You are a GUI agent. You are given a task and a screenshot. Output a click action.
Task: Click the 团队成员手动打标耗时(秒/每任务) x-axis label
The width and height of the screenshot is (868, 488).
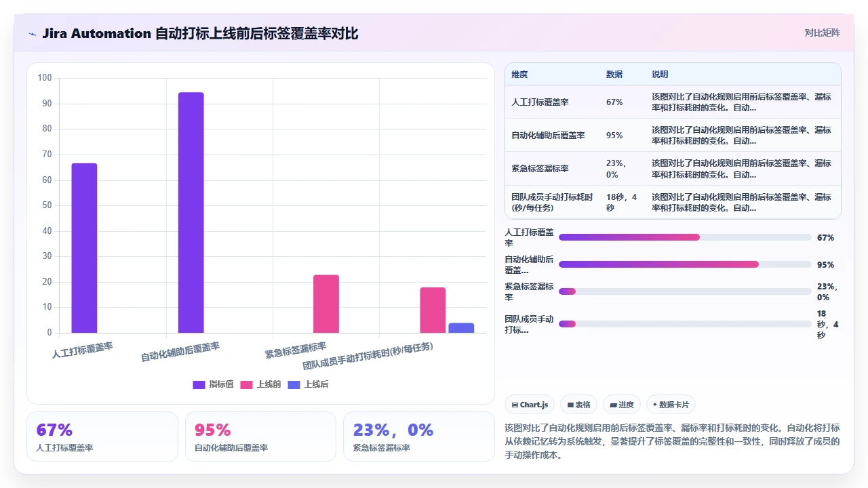[x=368, y=356]
